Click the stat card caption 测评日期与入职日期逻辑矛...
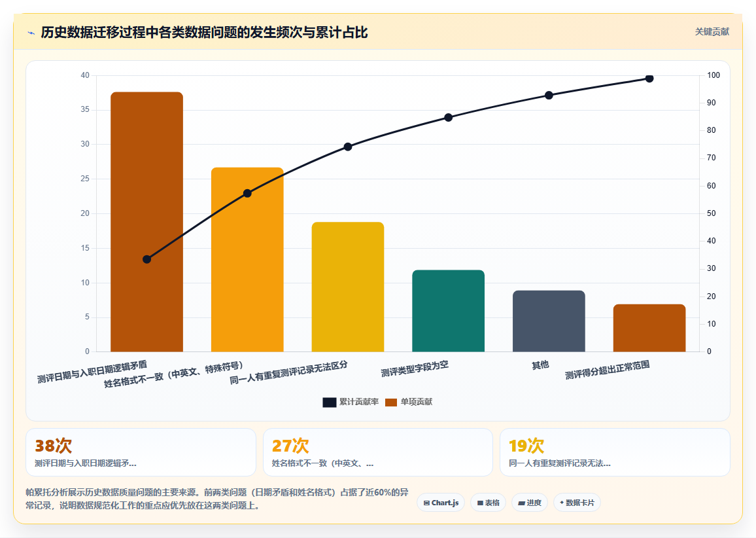Viewport: 756px width, 538px height. tap(85, 463)
